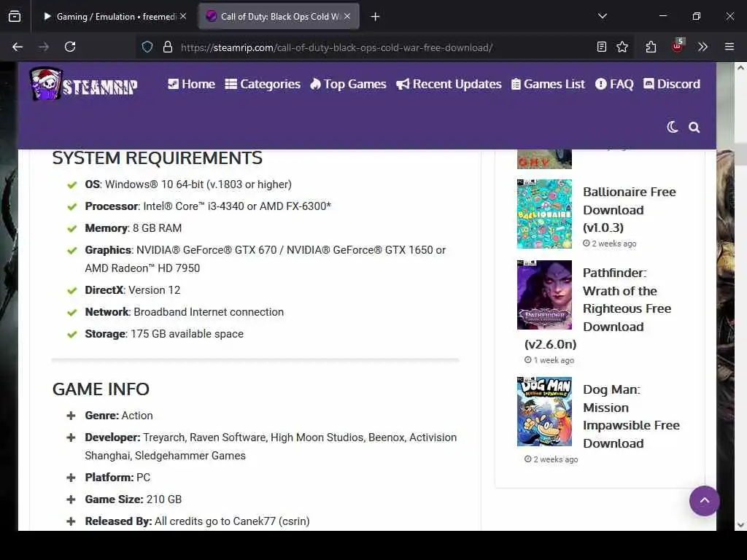Click the Processor Intel Core i3-4340 line
Screen dimensions: 747x560
click(x=208, y=206)
